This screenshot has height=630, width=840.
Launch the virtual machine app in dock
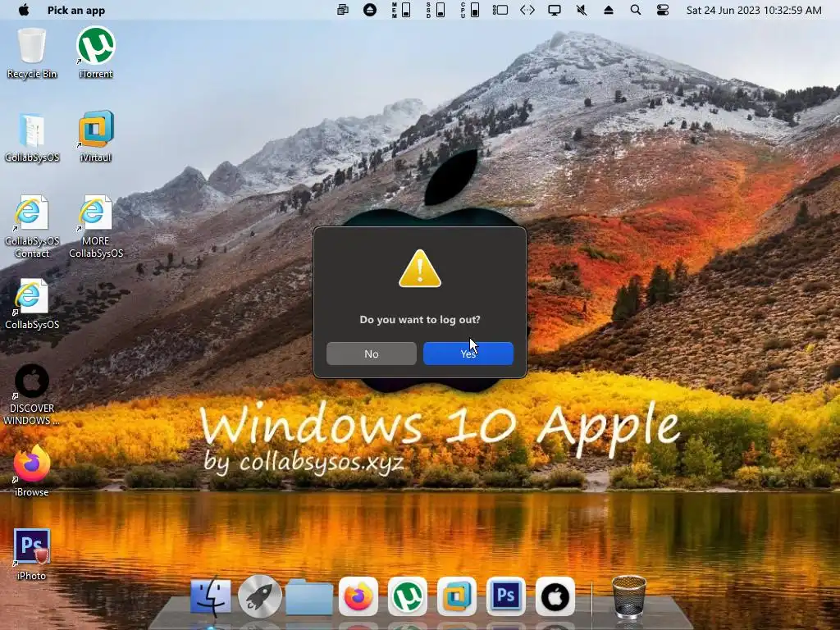coord(457,596)
